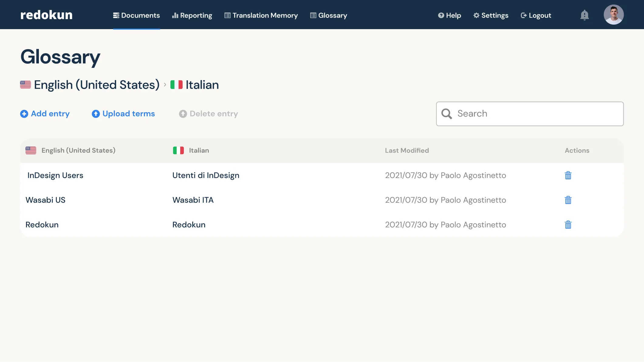Click Upload terms
Image resolution: width=644 pixels, height=362 pixels.
tap(123, 114)
